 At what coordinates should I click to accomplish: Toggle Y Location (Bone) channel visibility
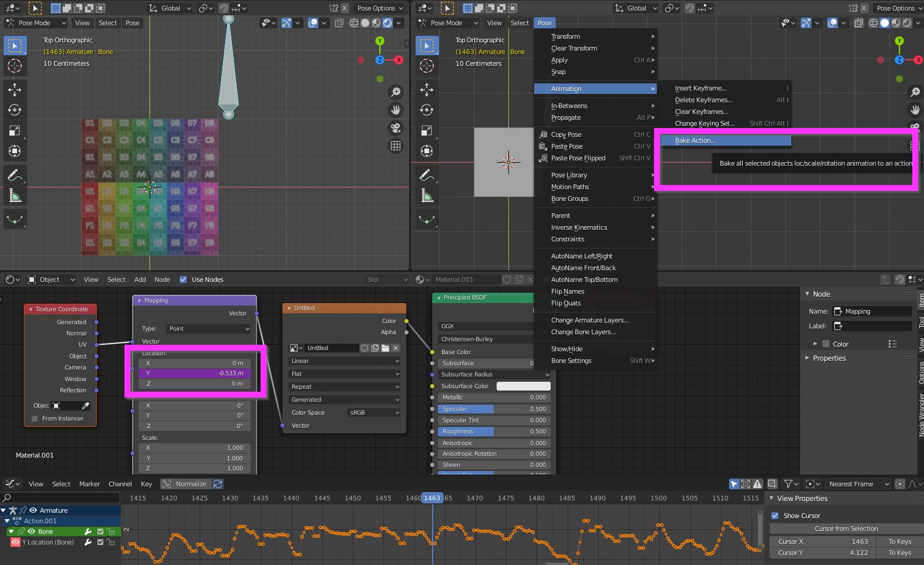point(16,542)
